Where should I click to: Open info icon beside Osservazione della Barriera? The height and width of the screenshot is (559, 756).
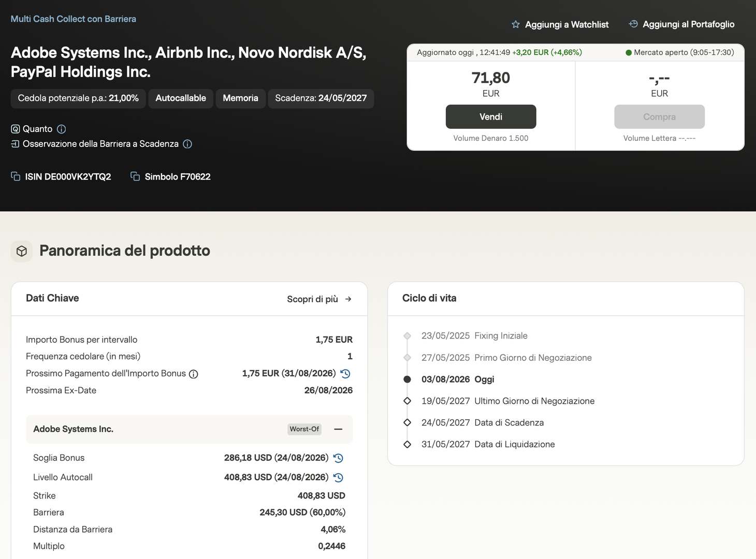187,144
